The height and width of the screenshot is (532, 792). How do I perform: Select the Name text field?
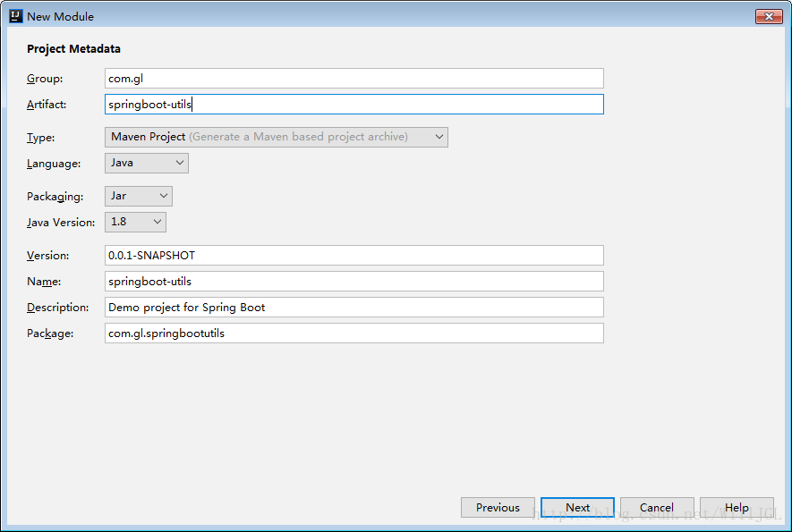[x=353, y=282]
